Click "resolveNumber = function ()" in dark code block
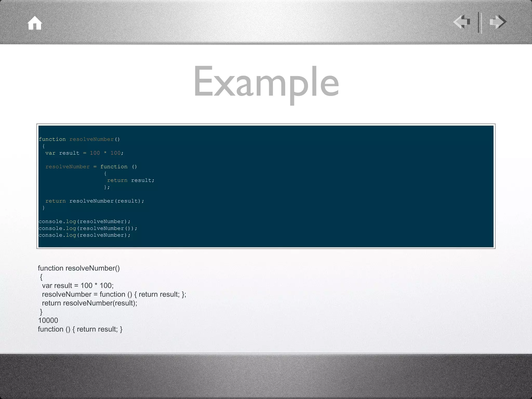Image resolution: width=532 pixels, height=399 pixels. click(91, 167)
